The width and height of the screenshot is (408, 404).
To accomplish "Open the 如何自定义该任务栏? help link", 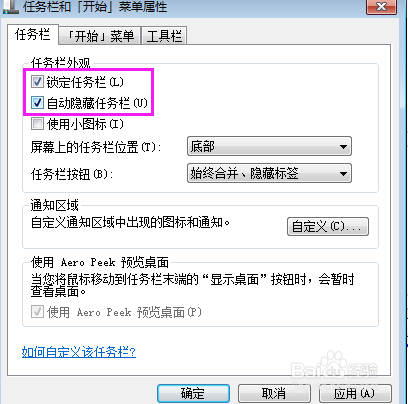I will click(79, 352).
